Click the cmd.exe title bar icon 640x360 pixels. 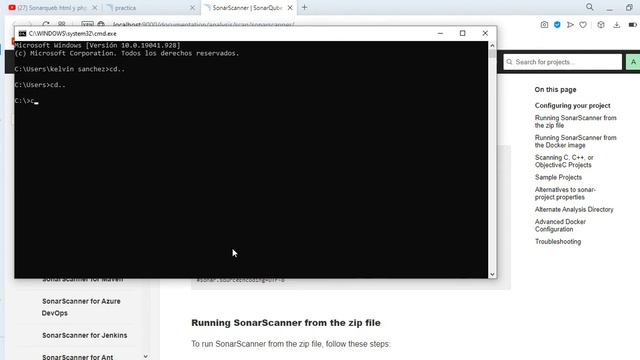tap(22, 33)
